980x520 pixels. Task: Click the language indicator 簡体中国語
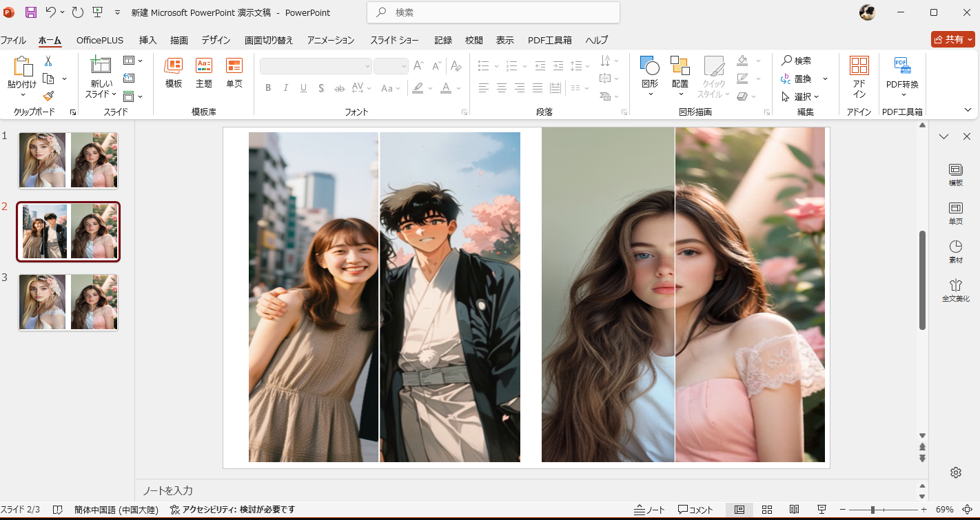116,510
